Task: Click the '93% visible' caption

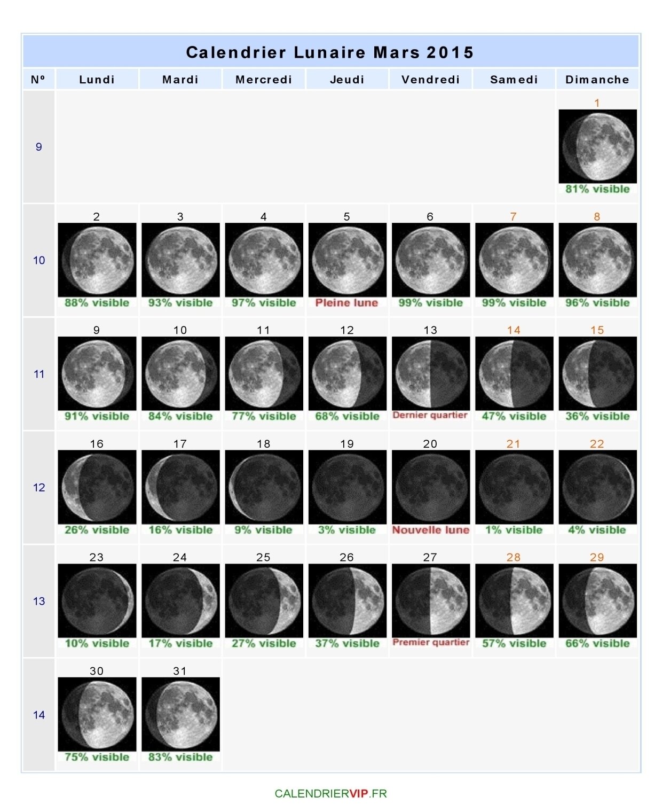Action: pos(180,303)
